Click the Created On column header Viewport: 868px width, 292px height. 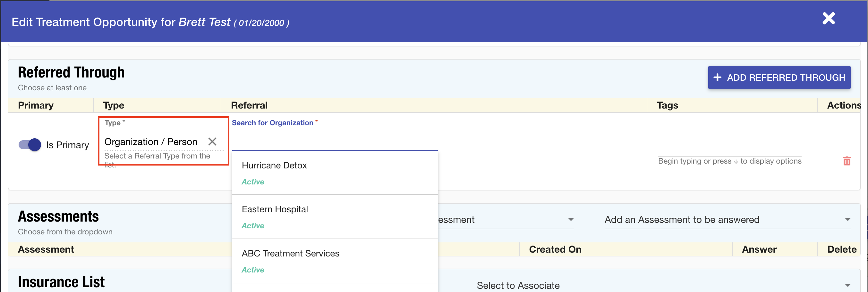click(555, 249)
